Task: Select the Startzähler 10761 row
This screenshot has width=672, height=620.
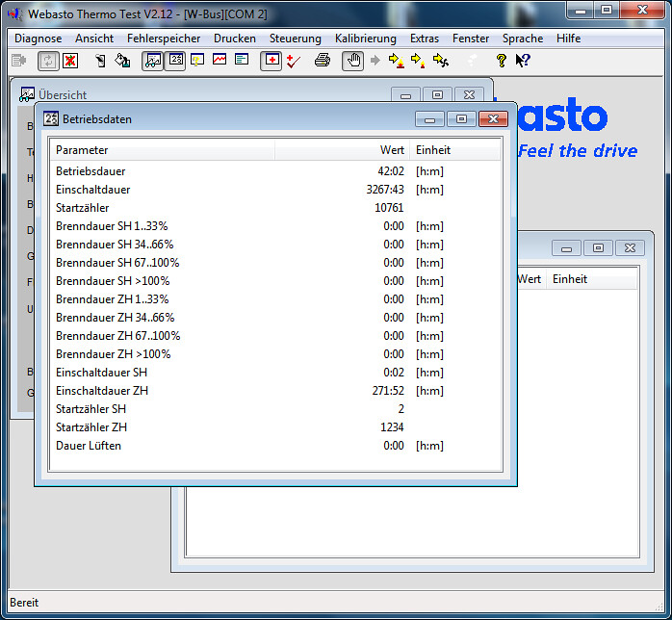Action: pos(275,208)
